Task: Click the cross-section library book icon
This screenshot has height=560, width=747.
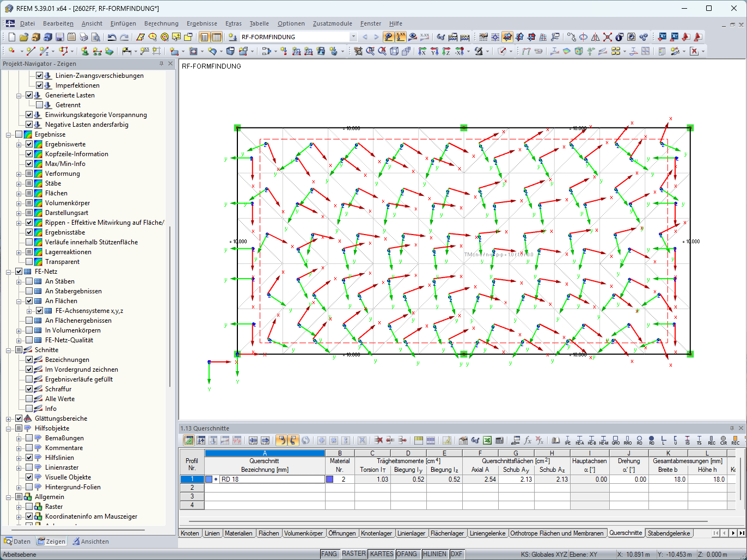Action: [555, 440]
